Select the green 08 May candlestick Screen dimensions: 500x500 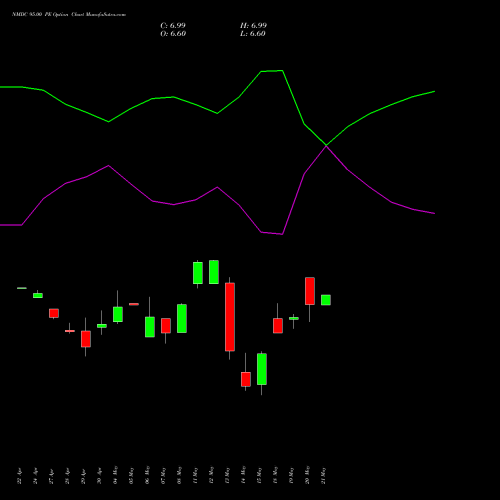[x=182, y=318]
